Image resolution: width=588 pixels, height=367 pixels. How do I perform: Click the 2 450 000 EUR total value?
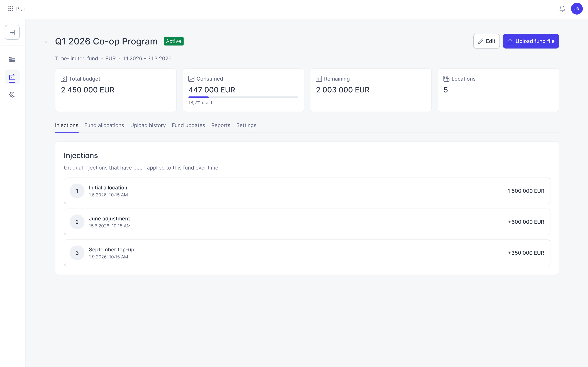point(87,90)
